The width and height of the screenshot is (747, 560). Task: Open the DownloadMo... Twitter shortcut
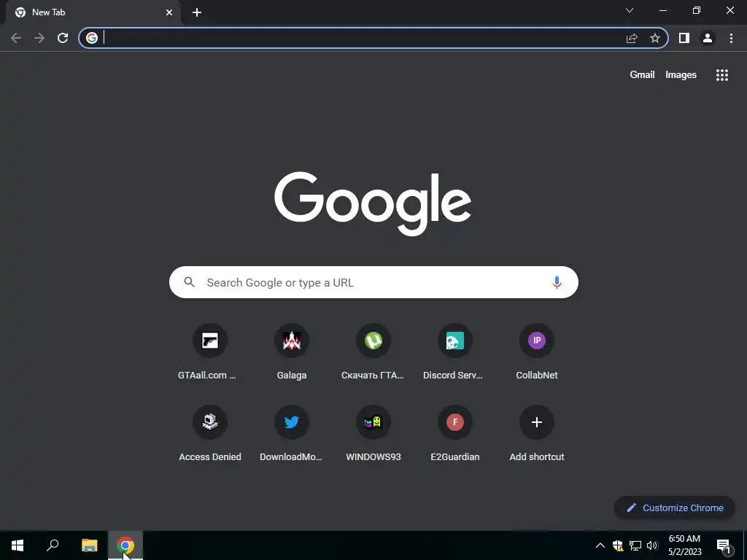point(292,434)
